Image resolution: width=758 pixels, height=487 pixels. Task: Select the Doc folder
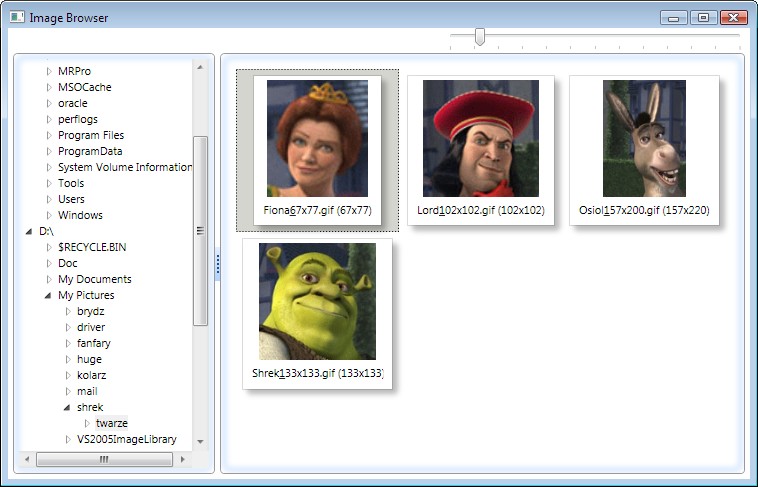[x=68, y=263]
